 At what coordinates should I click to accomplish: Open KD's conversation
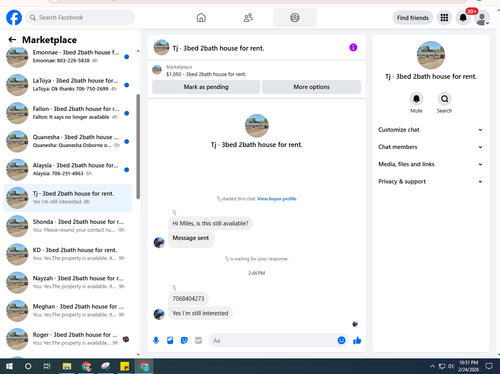pos(68,254)
